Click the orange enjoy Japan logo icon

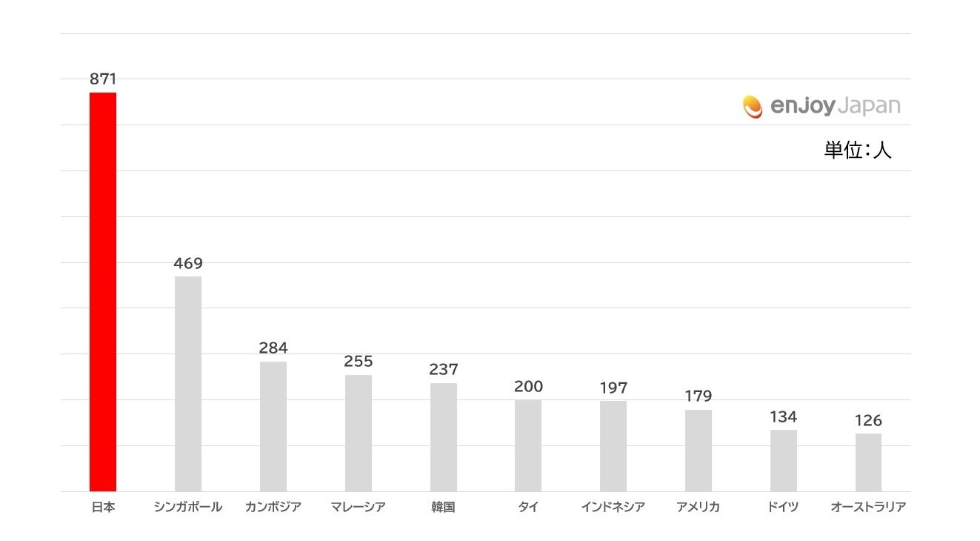pos(753,107)
